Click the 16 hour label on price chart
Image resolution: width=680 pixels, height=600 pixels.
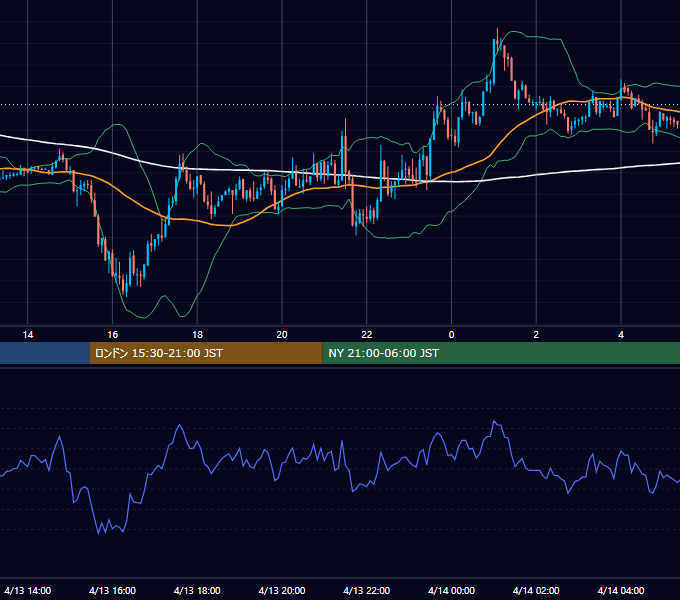pyautogui.click(x=112, y=335)
